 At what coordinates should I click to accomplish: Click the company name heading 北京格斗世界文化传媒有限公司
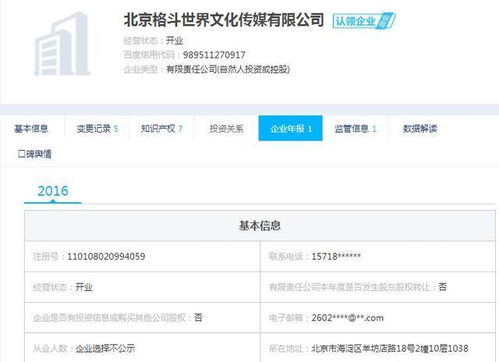[x=224, y=20]
